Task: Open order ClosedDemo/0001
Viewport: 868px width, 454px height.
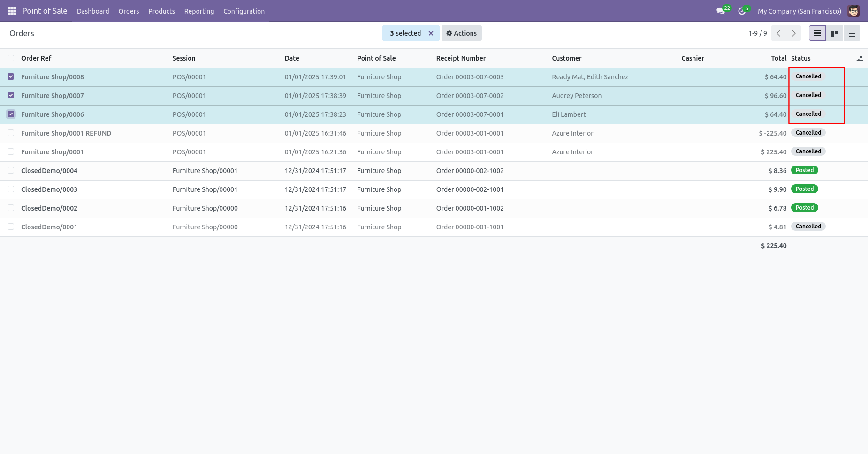Action: [49, 227]
